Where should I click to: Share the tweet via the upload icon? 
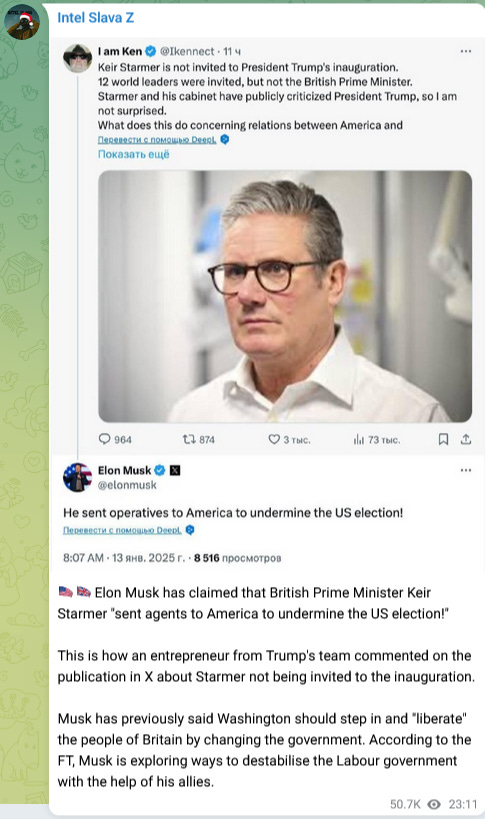[466, 439]
